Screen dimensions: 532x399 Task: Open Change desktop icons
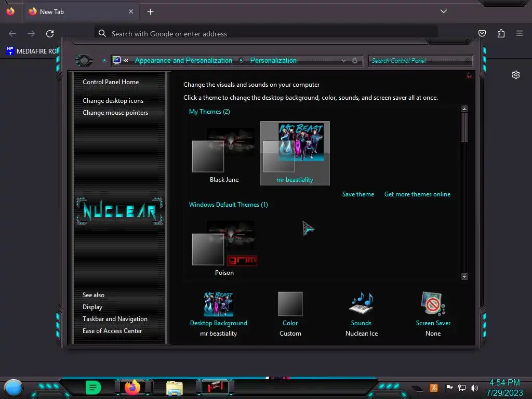pos(113,101)
